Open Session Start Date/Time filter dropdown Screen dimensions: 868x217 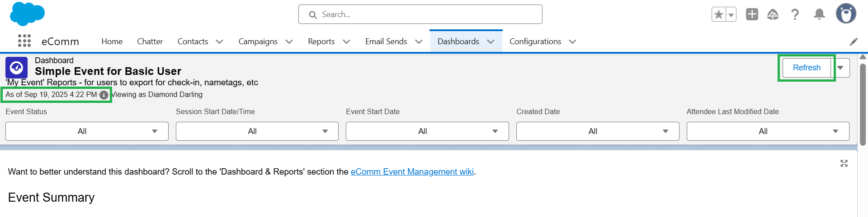[x=257, y=131]
